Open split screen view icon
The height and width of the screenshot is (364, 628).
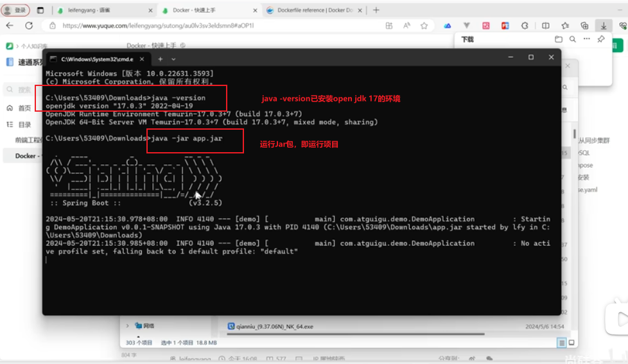[546, 26]
